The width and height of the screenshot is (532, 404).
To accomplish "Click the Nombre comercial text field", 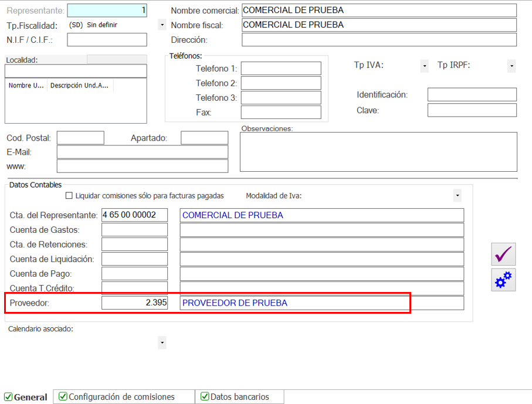I will (379, 11).
